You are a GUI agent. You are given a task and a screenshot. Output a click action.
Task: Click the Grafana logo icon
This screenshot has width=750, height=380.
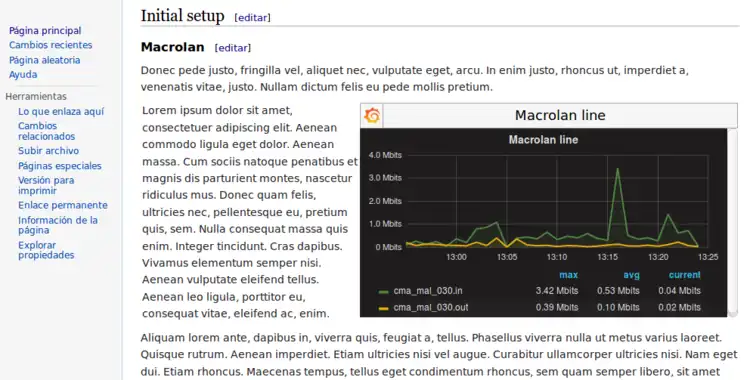coord(372,115)
